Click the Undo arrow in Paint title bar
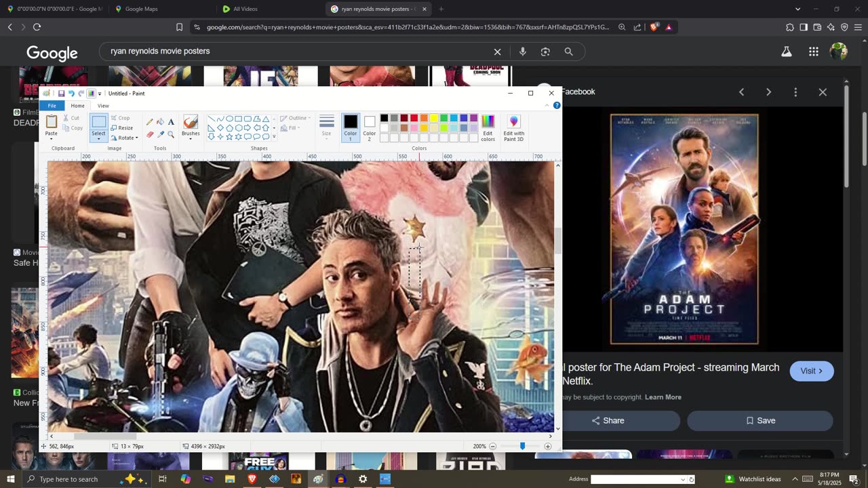Viewport: 868px width, 488px height. (71, 94)
